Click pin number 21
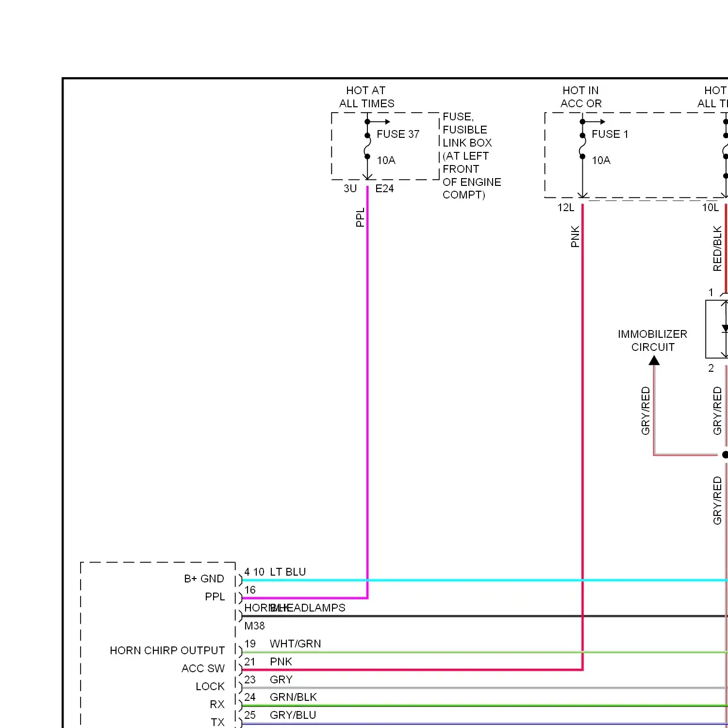This screenshot has height=728, width=728. click(250, 662)
